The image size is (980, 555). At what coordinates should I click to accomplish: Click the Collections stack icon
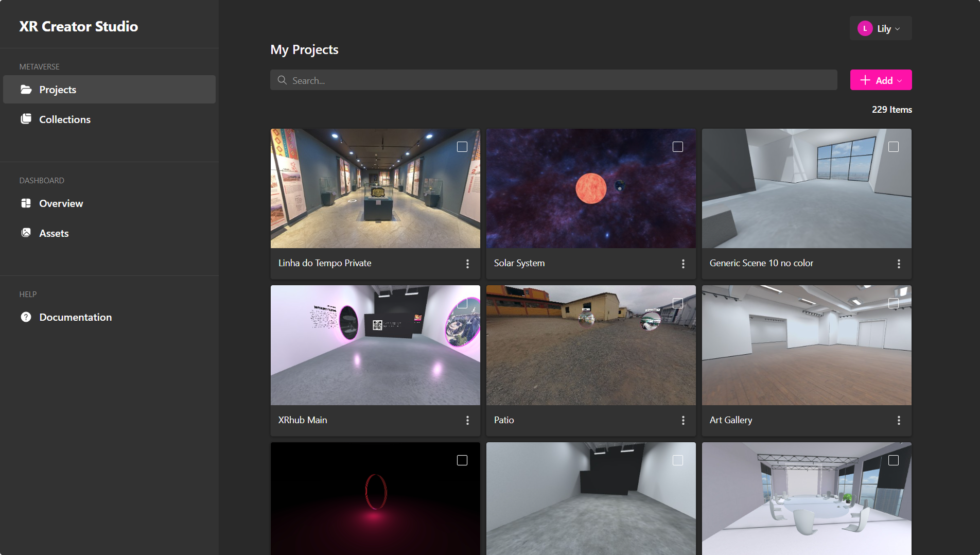pos(26,119)
